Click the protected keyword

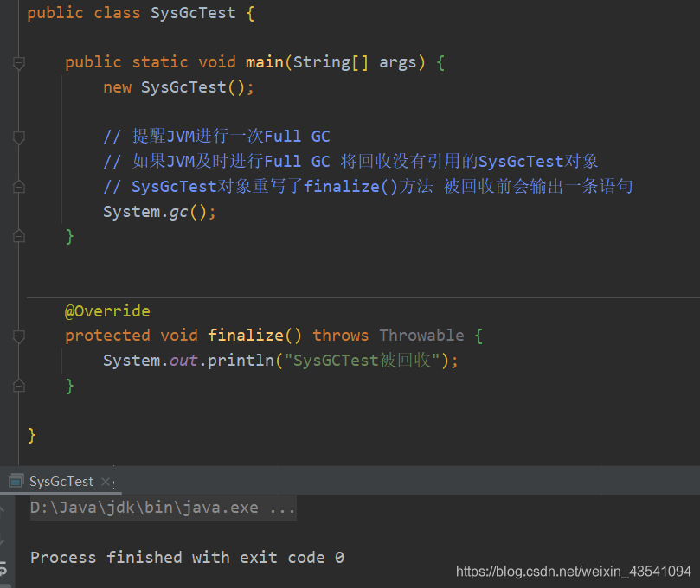(x=107, y=336)
